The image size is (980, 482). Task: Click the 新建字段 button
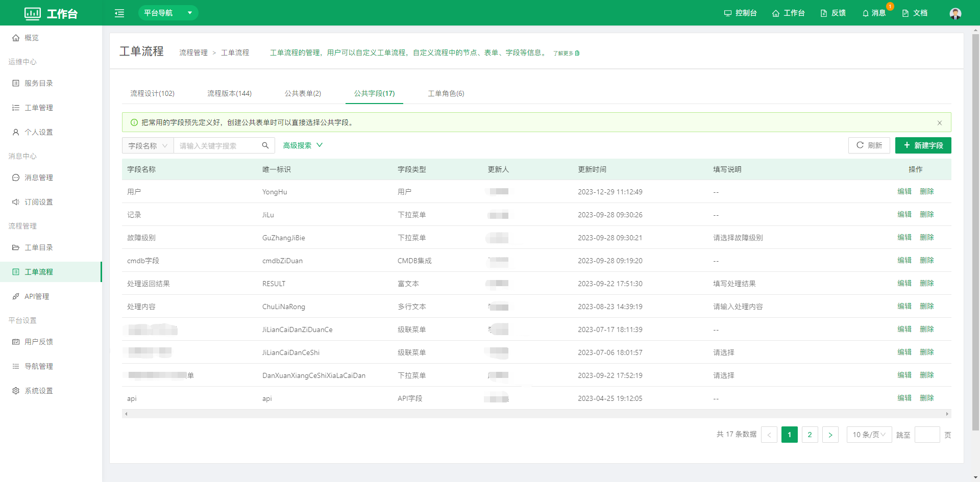point(923,145)
